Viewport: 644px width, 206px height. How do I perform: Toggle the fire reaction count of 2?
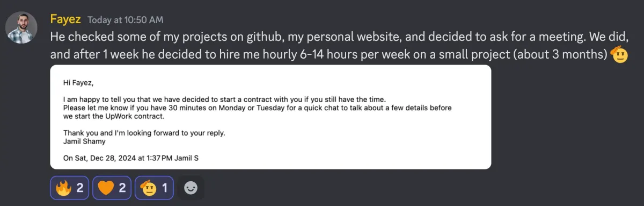pos(79,188)
